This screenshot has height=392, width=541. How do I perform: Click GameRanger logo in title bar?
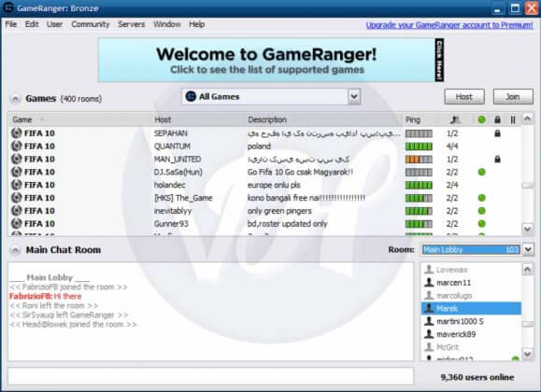pos(7,7)
